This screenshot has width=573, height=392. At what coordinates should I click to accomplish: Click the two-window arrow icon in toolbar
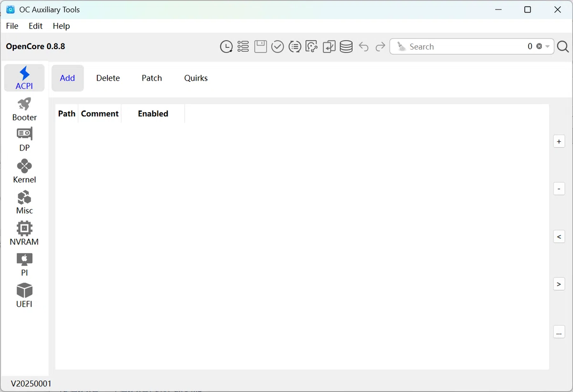pyautogui.click(x=329, y=47)
